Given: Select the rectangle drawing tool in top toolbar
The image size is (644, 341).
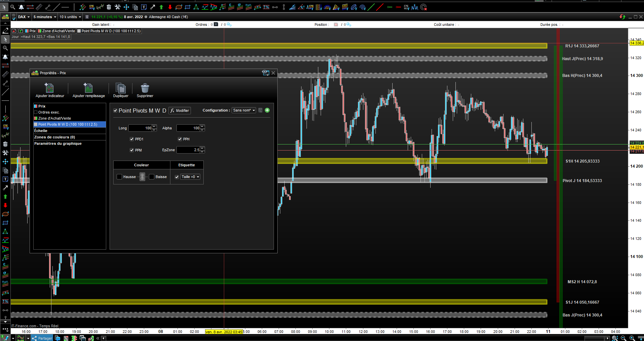Looking at the screenshot, I should click(188, 7).
